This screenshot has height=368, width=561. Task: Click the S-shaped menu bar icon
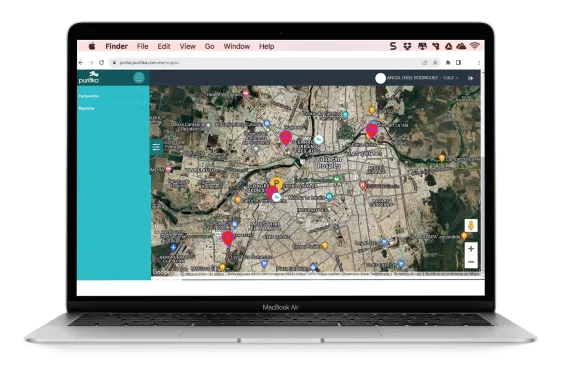[x=393, y=46]
